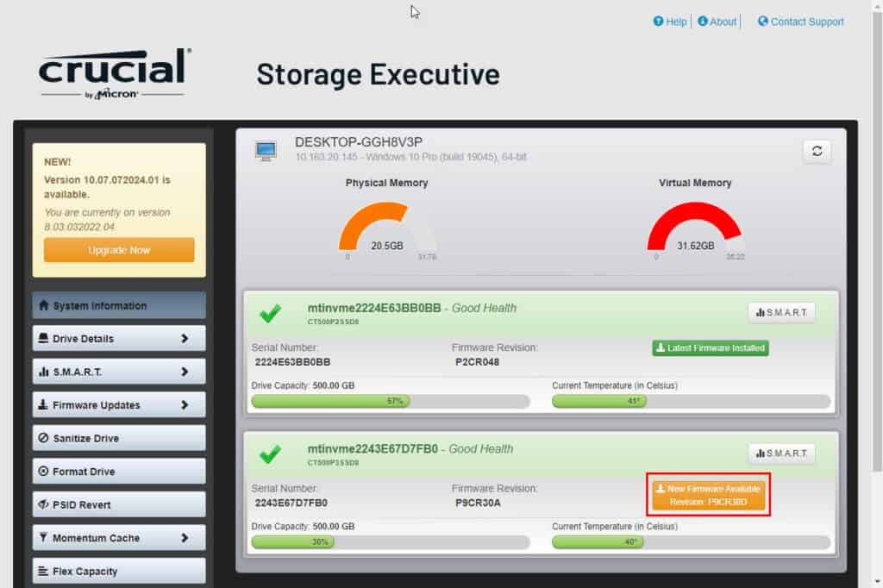883x588 pixels.
Task: Click the 57% drive capacity bar
Action: (x=391, y=401)
